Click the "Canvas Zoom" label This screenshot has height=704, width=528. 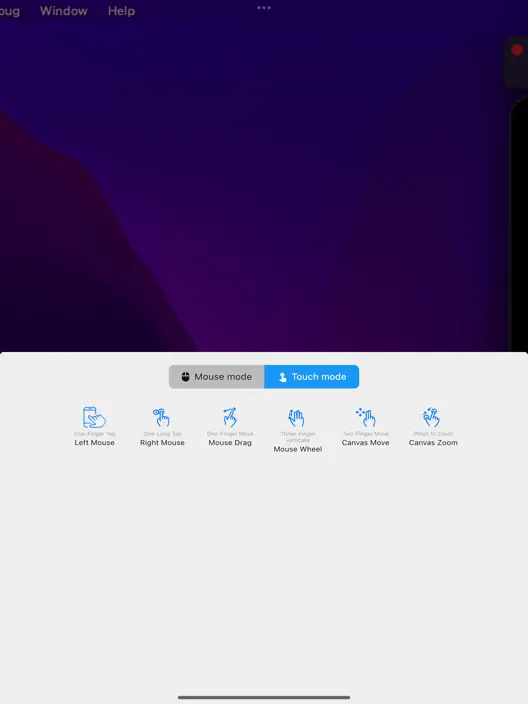pos(433,443)
